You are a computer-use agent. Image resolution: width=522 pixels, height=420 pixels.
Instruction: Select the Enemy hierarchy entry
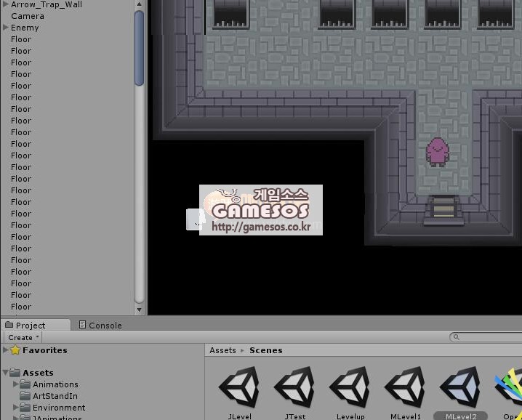25,28
